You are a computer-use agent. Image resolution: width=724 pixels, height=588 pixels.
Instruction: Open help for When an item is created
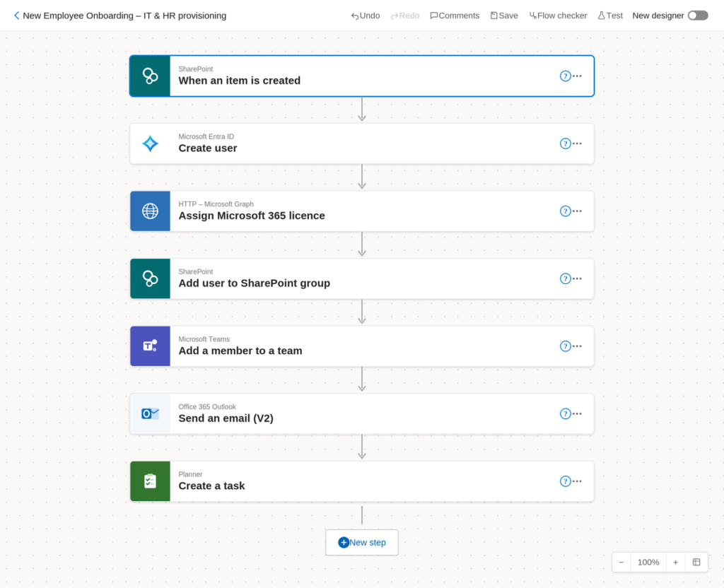coord(565,76)
